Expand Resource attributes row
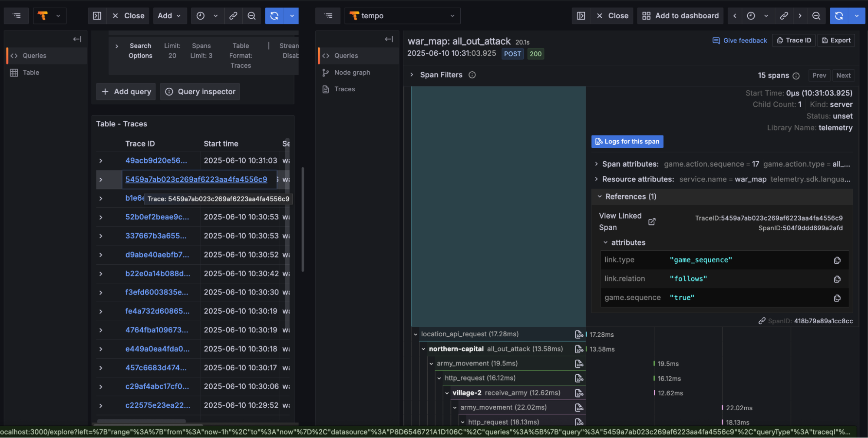The image size is (868, 438). point(596,179)
